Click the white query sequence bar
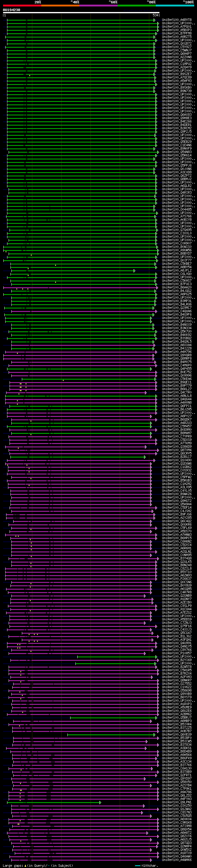Screen dimensions: 197x868 tap(81, 13)
